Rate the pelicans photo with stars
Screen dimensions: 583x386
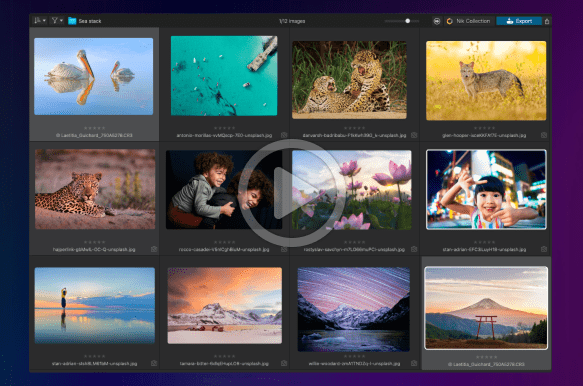(x=94, y=128)
